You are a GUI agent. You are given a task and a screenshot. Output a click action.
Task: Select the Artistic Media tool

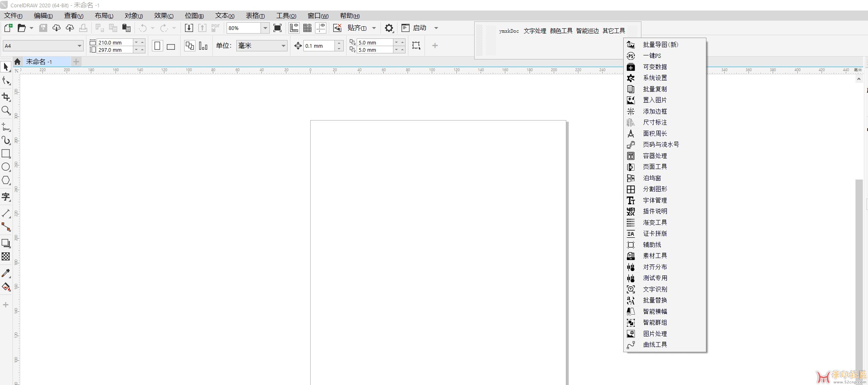pyautogui.click(x=6, y=140)
